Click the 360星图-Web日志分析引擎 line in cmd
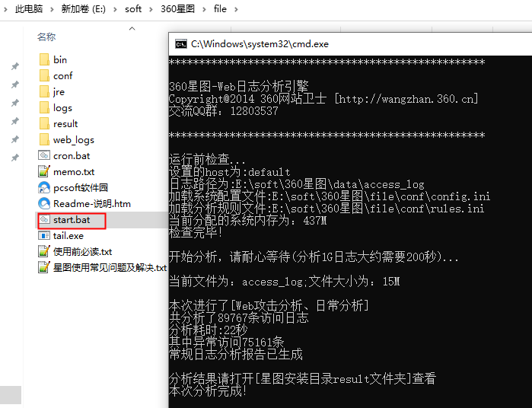 click(x=238, y=86)
